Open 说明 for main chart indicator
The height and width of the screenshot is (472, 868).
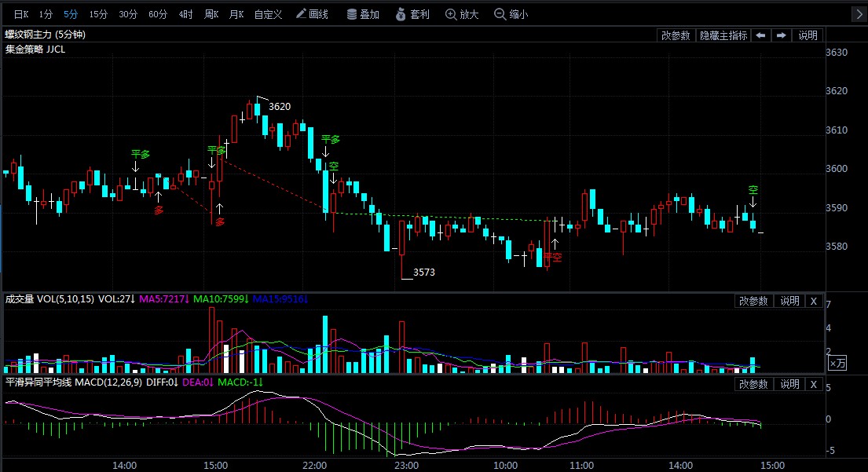(808, 35)
